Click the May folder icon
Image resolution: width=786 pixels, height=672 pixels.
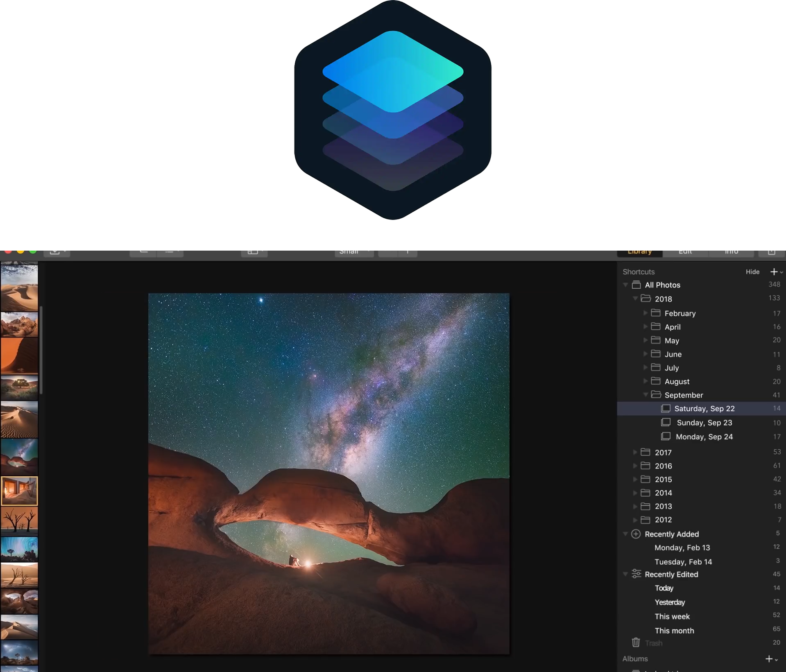click(x=656, y=340)
